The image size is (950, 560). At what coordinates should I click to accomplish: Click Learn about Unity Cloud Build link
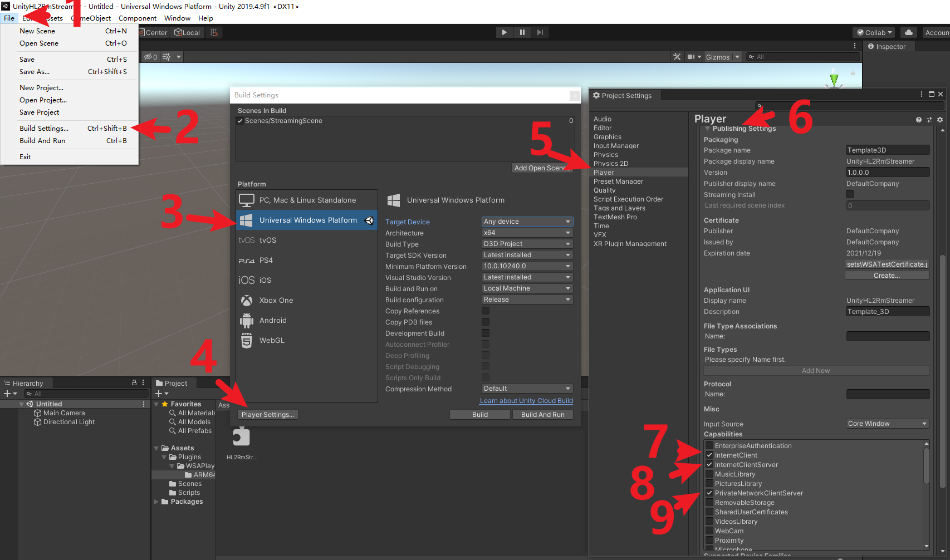pos(526,401)
